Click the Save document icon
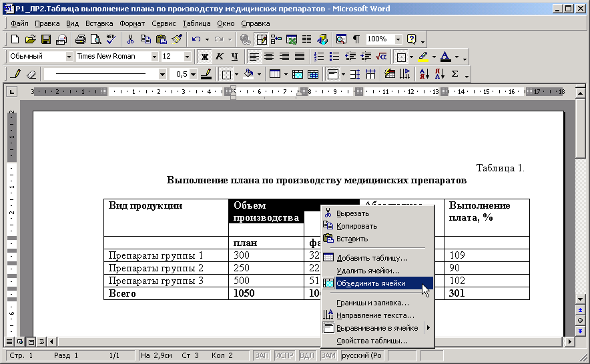590x364 pixels. click(x=46, y=39)
